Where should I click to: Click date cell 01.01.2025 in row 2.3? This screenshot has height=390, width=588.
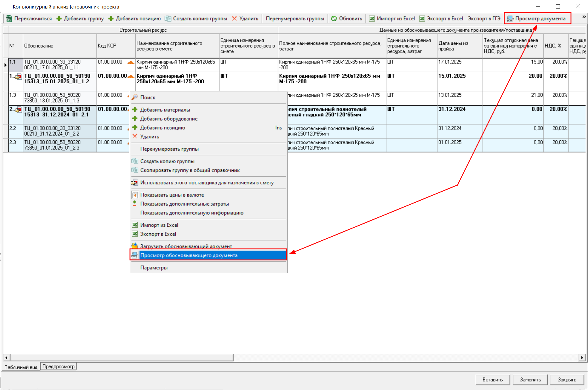click(x=460, y=145)
